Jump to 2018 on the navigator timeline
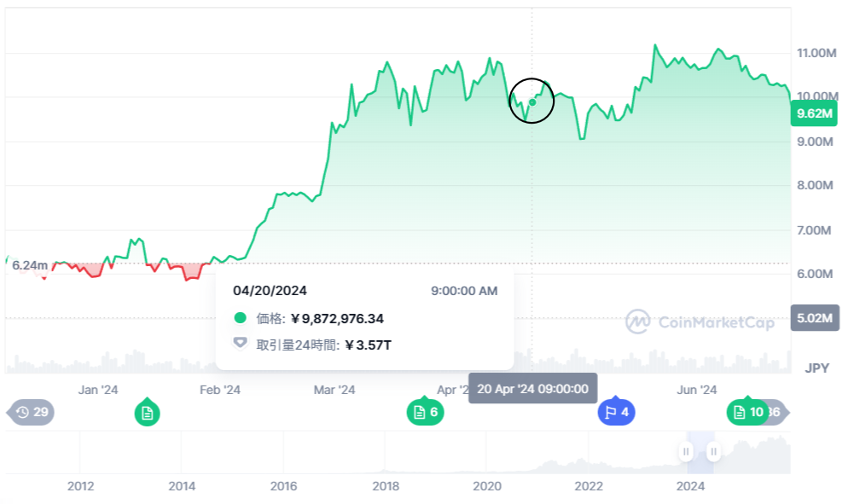The height and width of the screenshot is (504, 860). click(386, 486)
